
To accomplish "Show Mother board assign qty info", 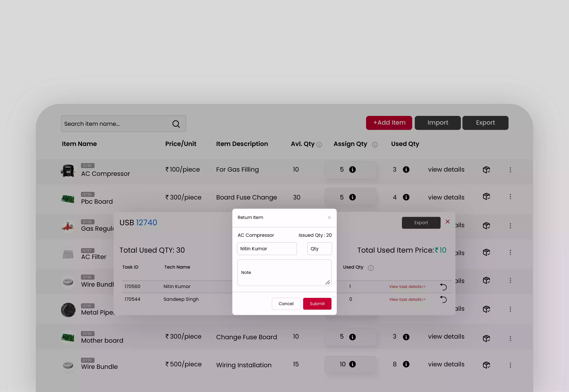I will point(352,337).
